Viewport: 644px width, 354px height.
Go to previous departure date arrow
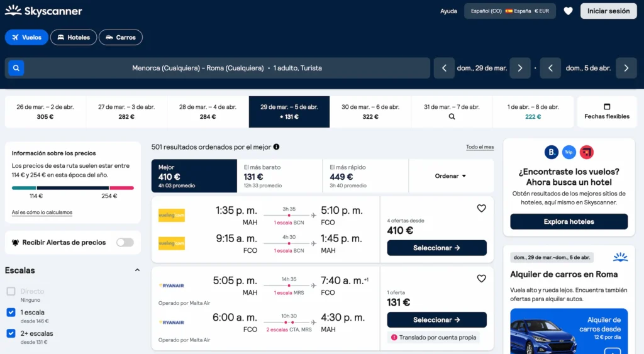click(444, 68)
